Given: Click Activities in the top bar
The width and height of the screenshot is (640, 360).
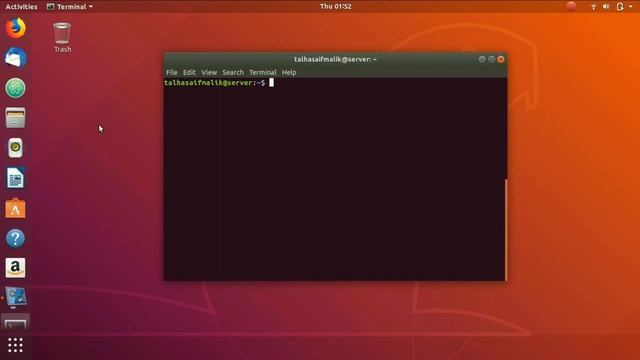Looking at the screenshot, I should click(21, 7).
